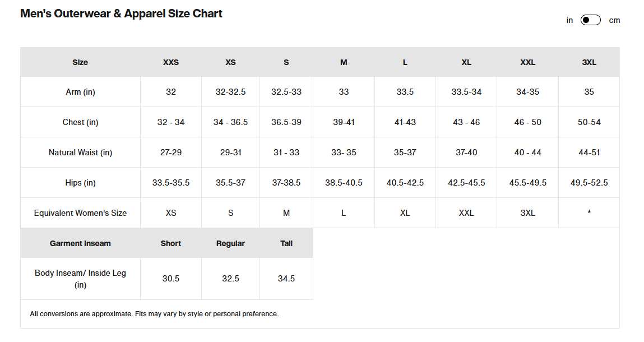
Task: Click the Regular inseam column header
Action: (230, 243)
